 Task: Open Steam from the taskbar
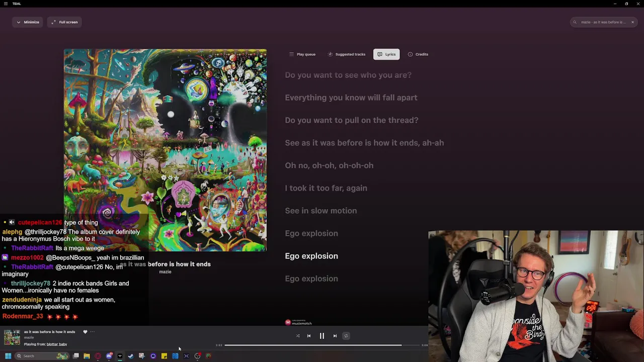coord(131,356)
